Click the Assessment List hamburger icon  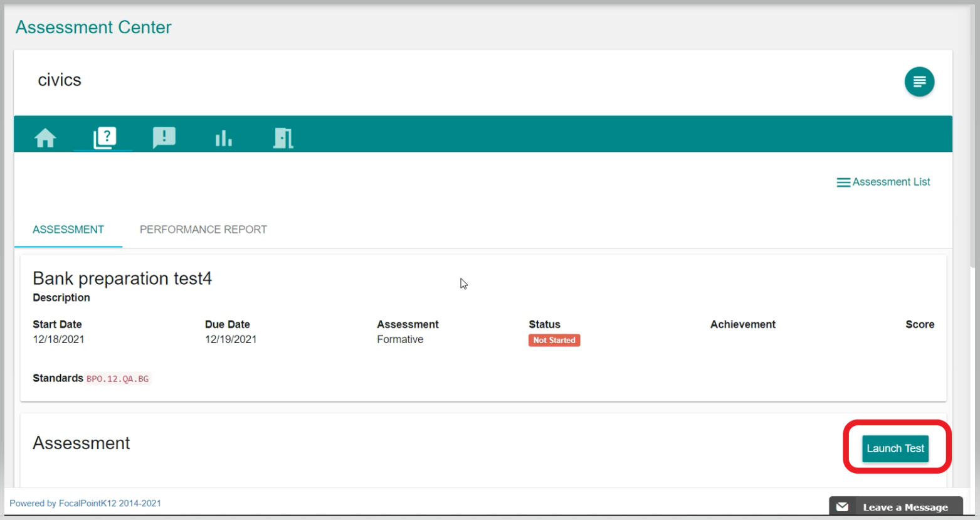843,183
